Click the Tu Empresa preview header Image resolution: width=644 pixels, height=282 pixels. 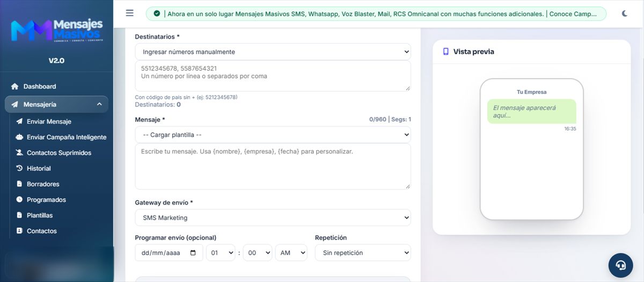pos(531,92)
